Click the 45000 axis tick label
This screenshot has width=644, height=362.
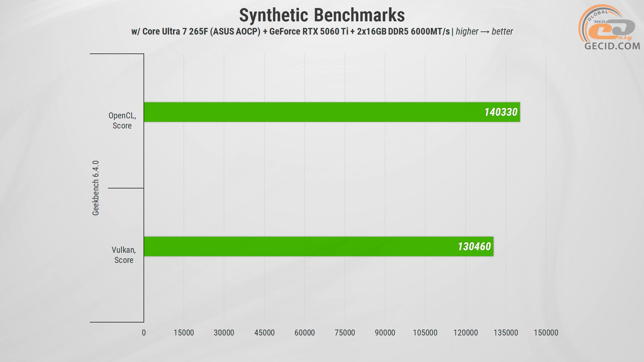tap(264, 333)
